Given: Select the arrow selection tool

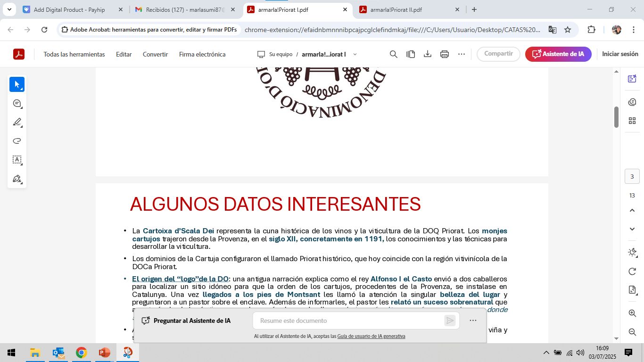Looking at the screenshot, I should coord(17,84).
